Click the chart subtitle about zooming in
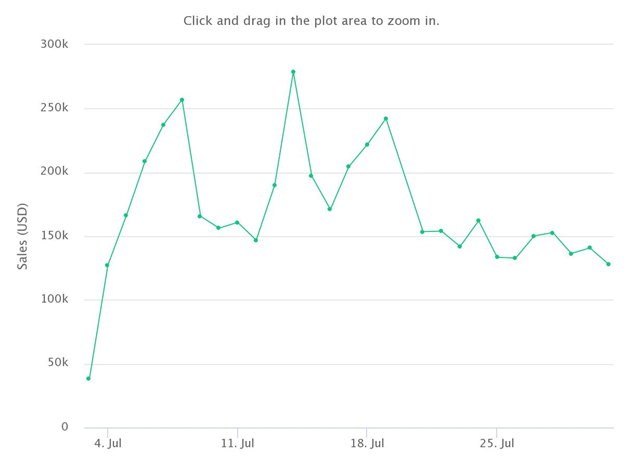 tap(311, 21)
